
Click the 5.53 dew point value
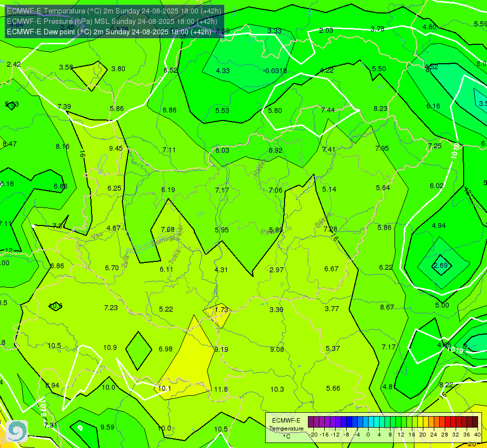222,111
